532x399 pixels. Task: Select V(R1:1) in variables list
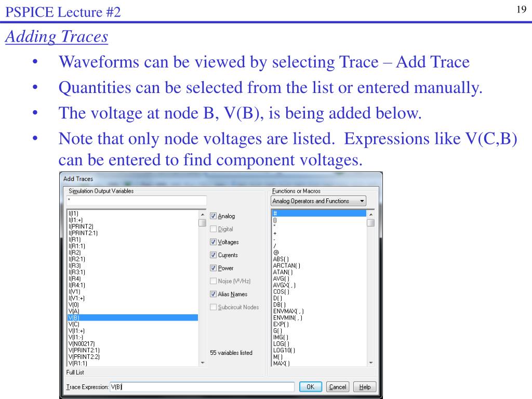click(x=78, y=363)
